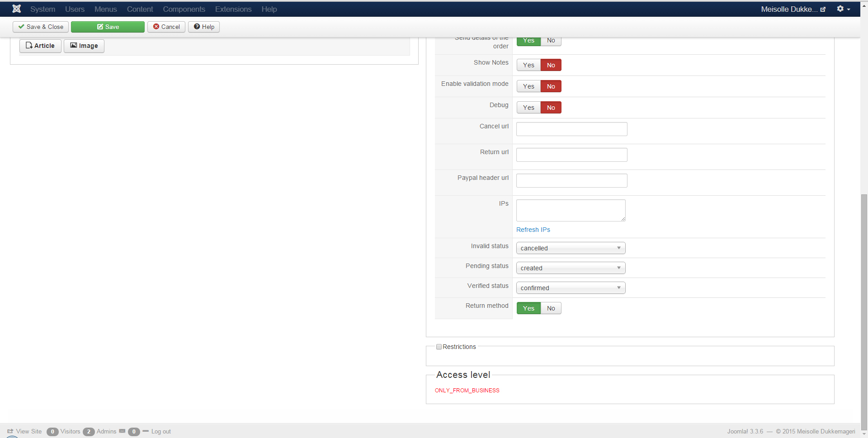
Task: Click the Meisolle Dukke... site name link
Action: (789, 9)
